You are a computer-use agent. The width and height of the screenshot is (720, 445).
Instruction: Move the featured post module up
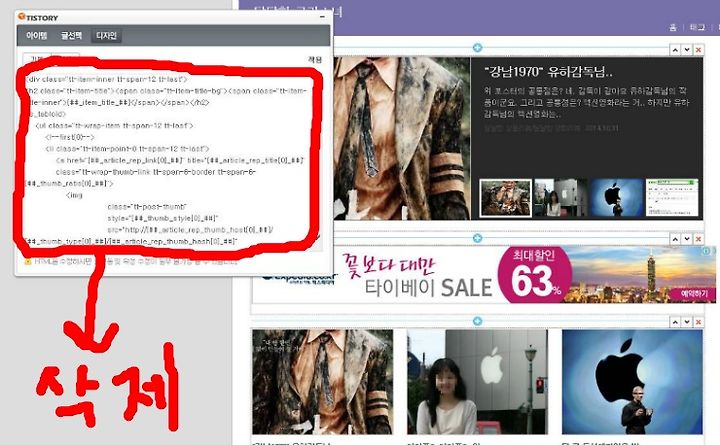coord(675,50)
